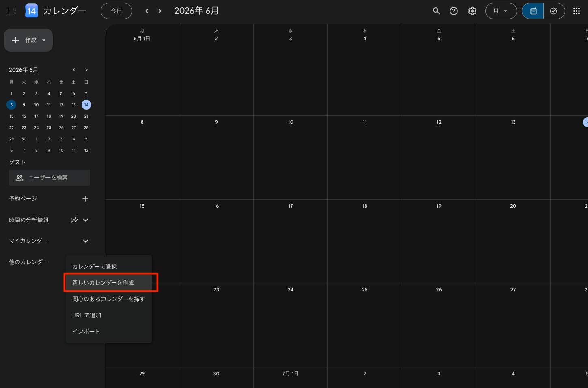This screenshot has width=588, height=388.
Task: Select URL で追加 menu item
Action: click(x=109, y=315)
